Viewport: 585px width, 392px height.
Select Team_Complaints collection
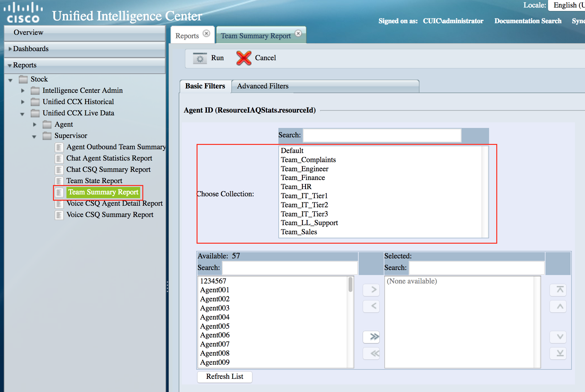coord(308,160)
